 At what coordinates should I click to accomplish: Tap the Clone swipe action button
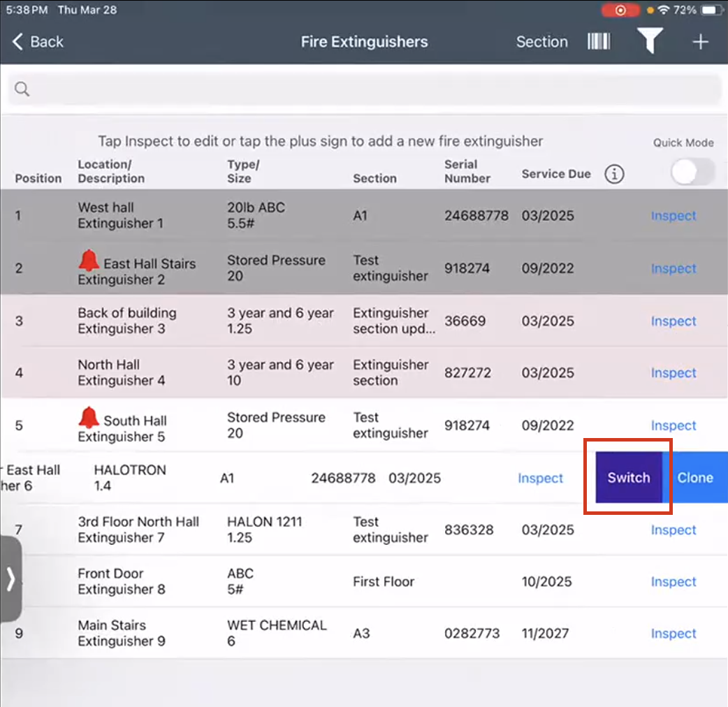point(695,477)
